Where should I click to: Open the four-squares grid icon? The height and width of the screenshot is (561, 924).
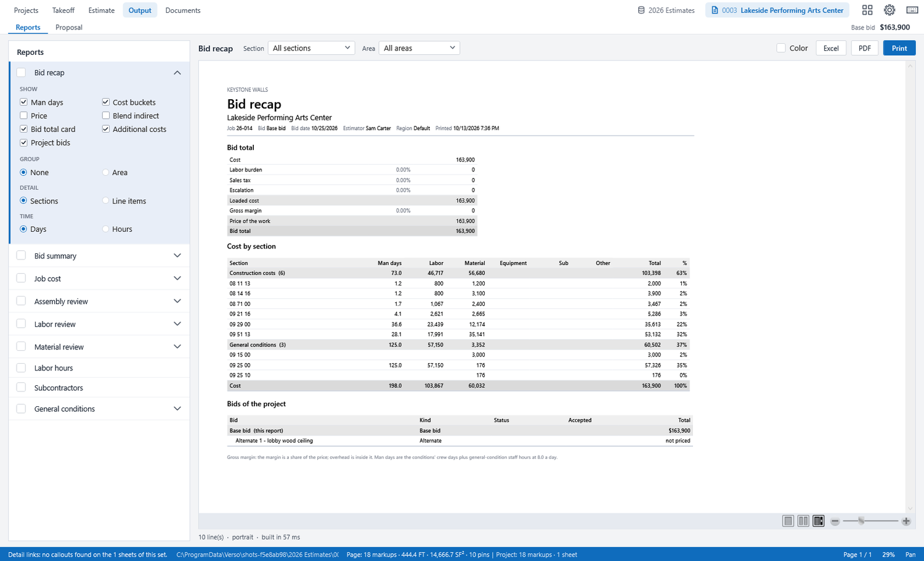[x=867, y=10]
